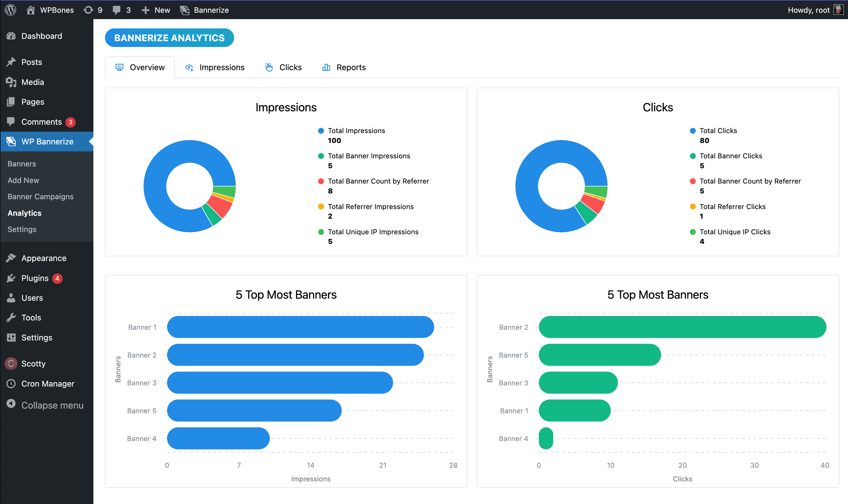The image size is (848, 504).
Task: Click the WordPress logo icon
Action: click(x=11, y=10)
